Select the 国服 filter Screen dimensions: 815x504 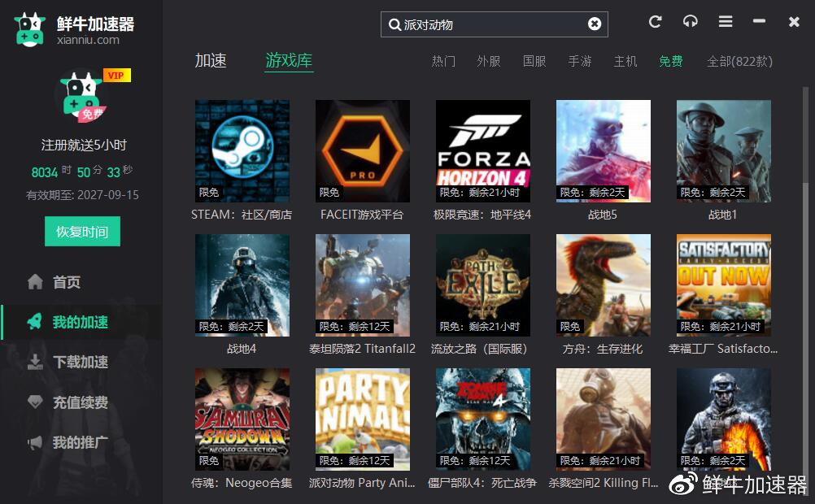tap(534, 61)
